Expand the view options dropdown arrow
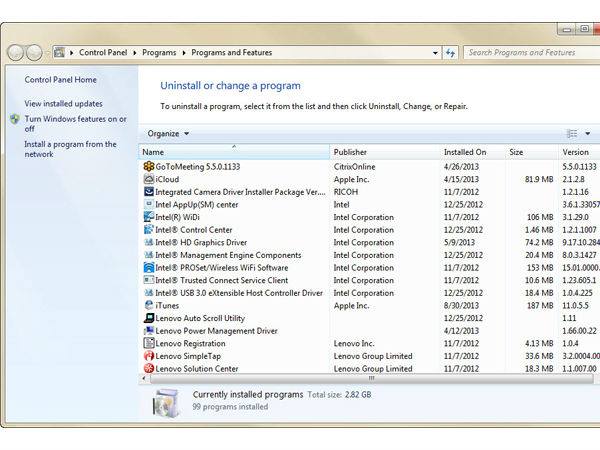The height and width of the screenshot is (450, 600). (586, 133)
